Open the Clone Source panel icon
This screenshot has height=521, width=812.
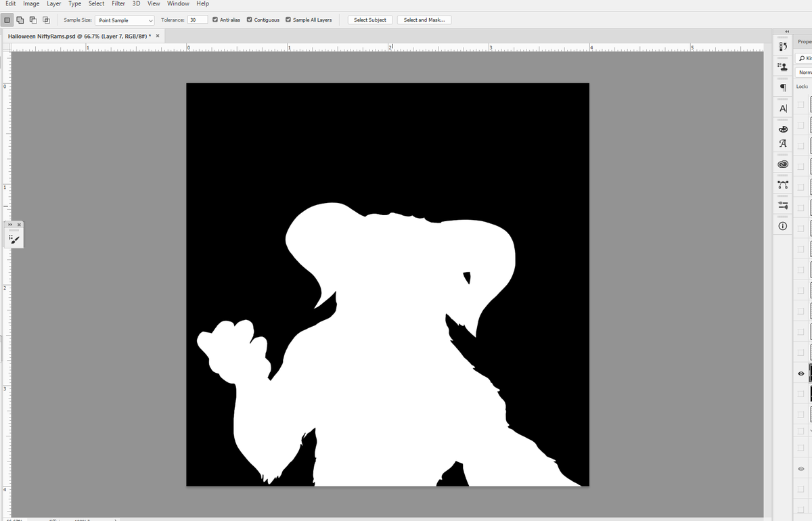782,65
